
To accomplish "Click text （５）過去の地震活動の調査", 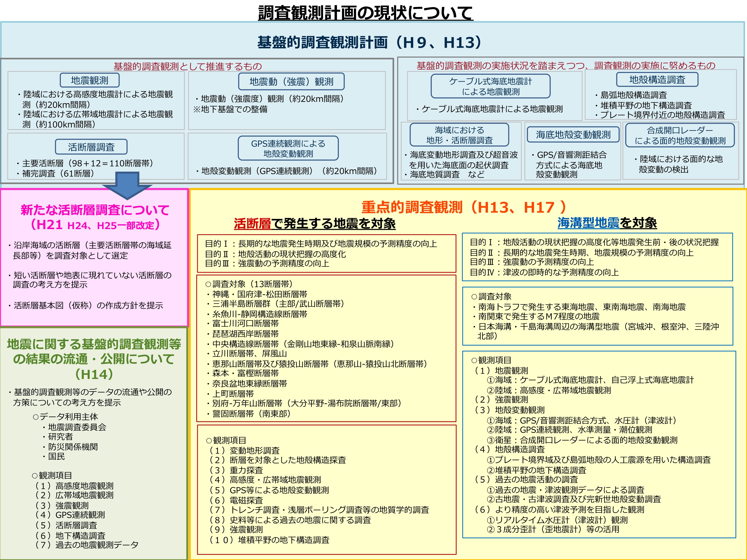I will click(526, 479).
